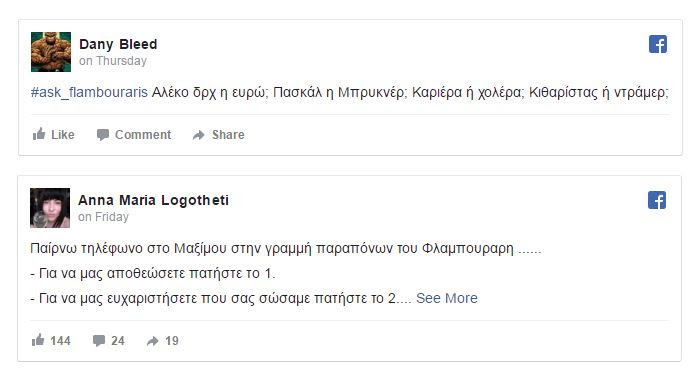Click the speech bubble icon beside Comment

[103, 134]
